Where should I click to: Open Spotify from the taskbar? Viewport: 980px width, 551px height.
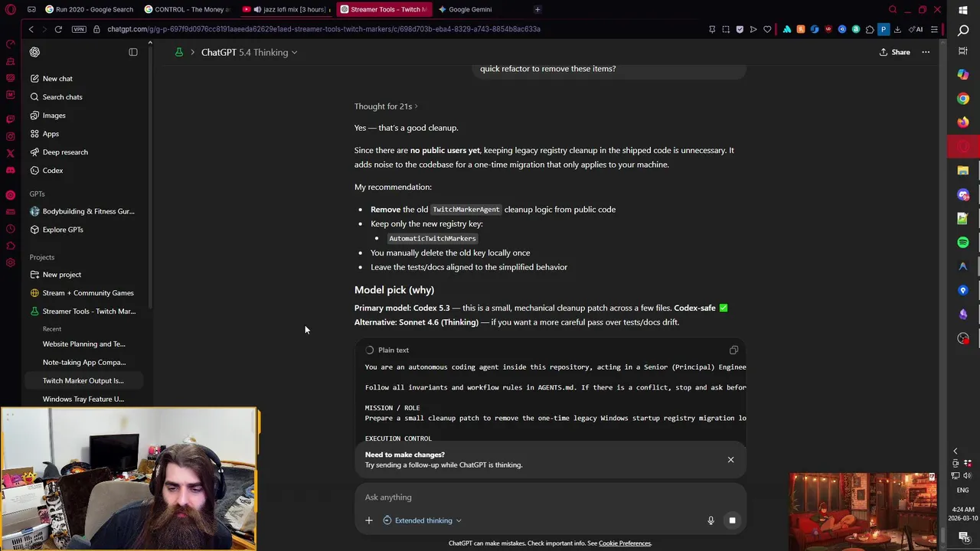point(963,242)
